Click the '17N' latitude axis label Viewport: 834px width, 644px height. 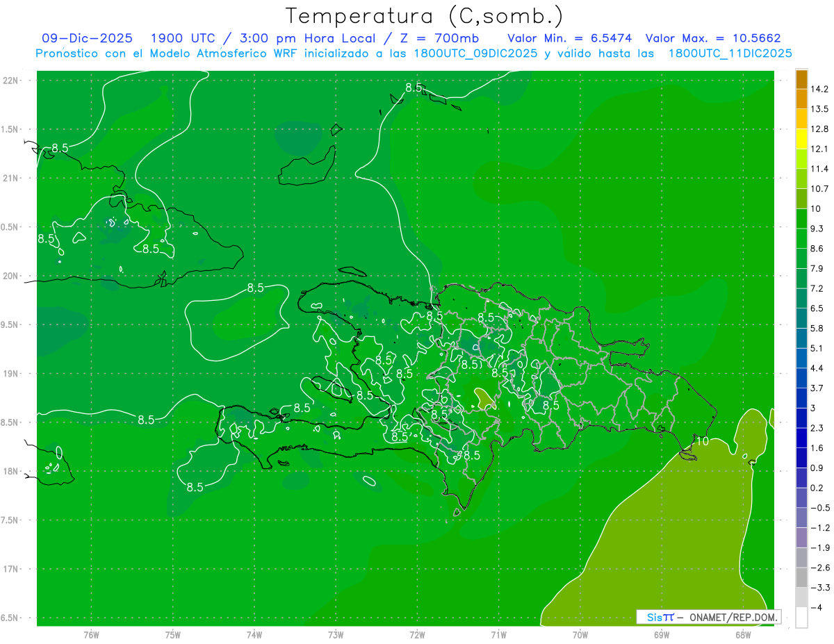(x=10, y=569)
